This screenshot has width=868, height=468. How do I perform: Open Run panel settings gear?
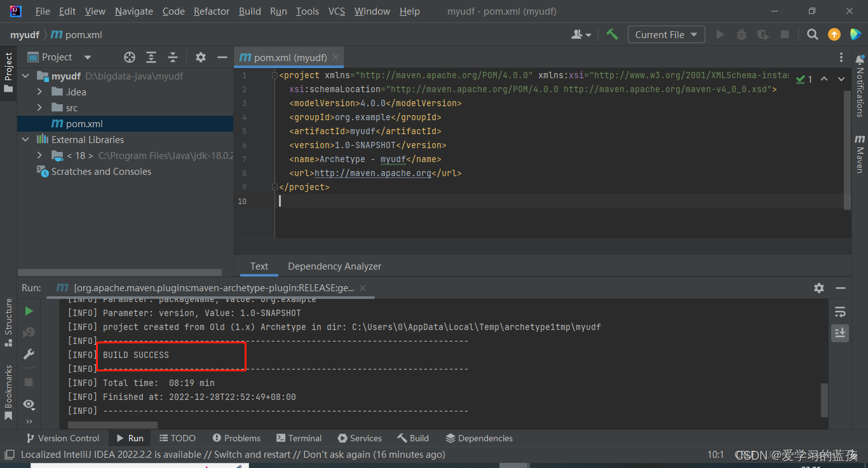(819, 288)
